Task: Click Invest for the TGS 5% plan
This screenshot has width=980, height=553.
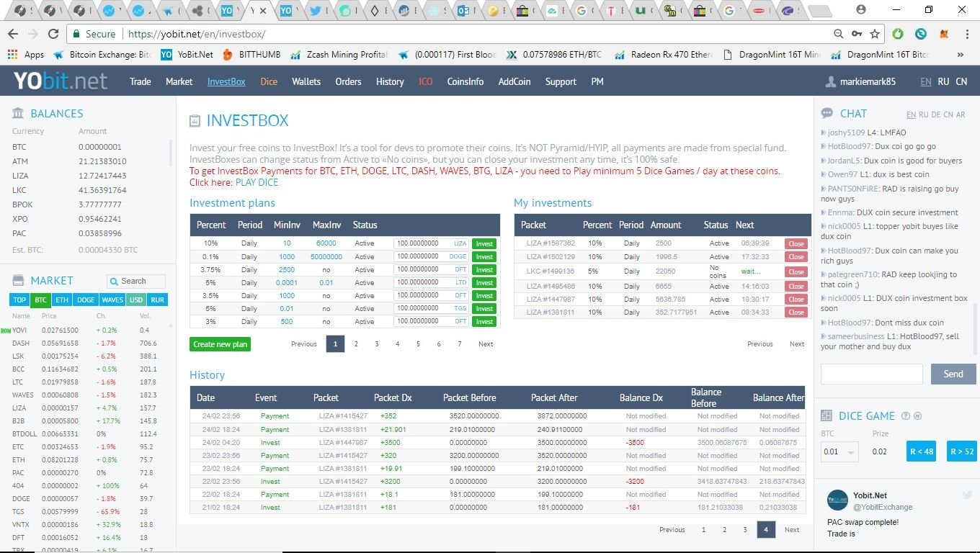Action: (x=484, y=308)
